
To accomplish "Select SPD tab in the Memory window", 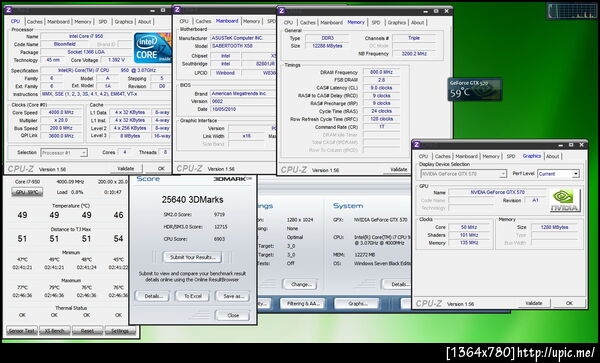I will pyautogui.click(x=376, y=23).
